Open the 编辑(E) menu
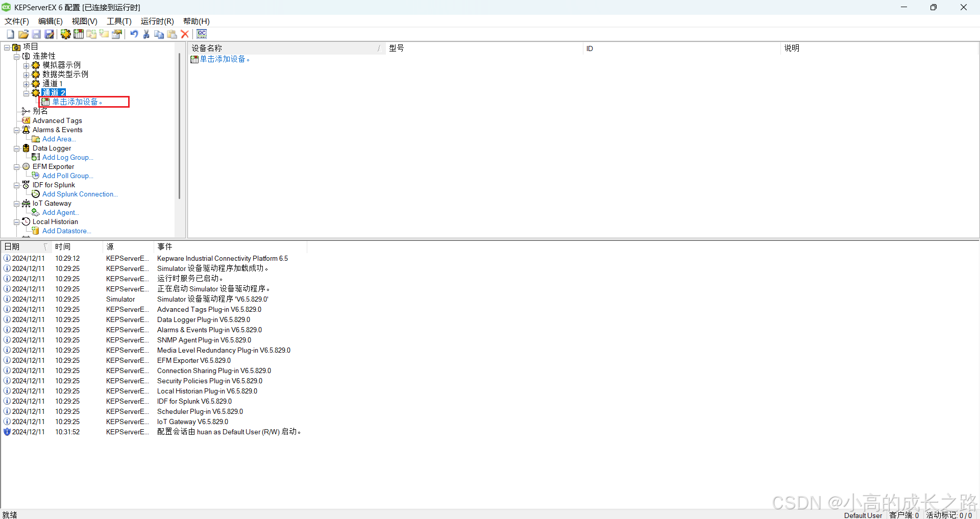 click(x=51, y=21)
